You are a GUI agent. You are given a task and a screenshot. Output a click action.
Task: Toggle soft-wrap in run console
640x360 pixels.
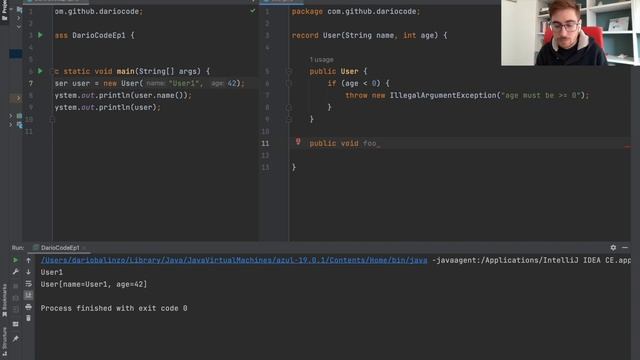point(28,283)
